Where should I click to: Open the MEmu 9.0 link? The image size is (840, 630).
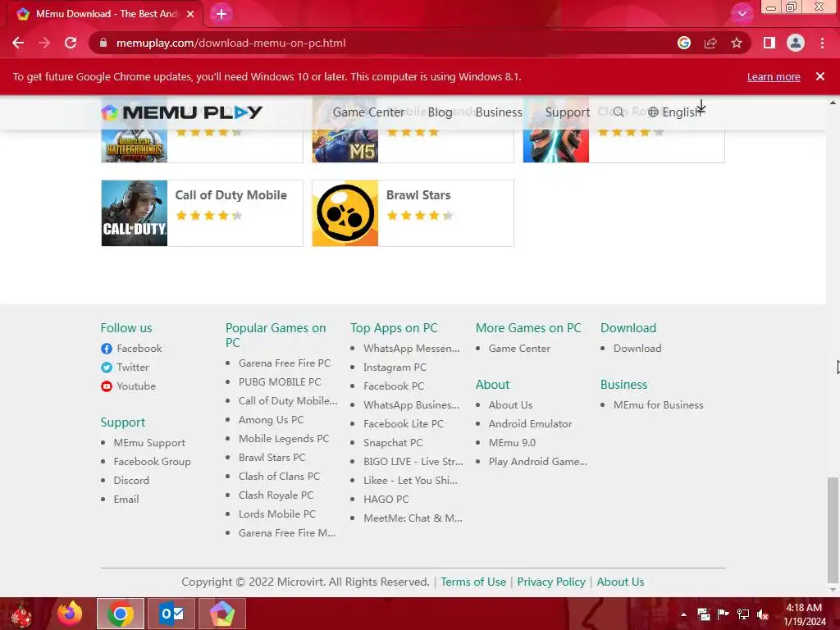pos(512,442)
